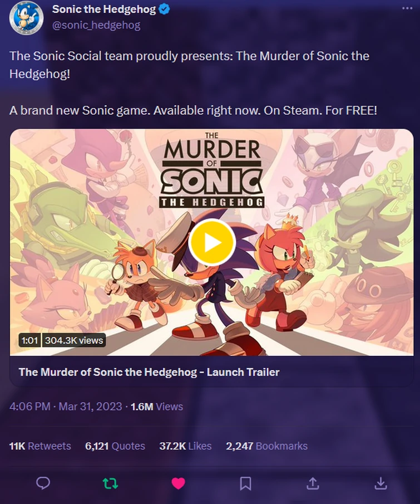The height and width of the screenshot is (504, 420).
Task: Open the Sonic the Hedgehog display name
Action: coord(104,9)
